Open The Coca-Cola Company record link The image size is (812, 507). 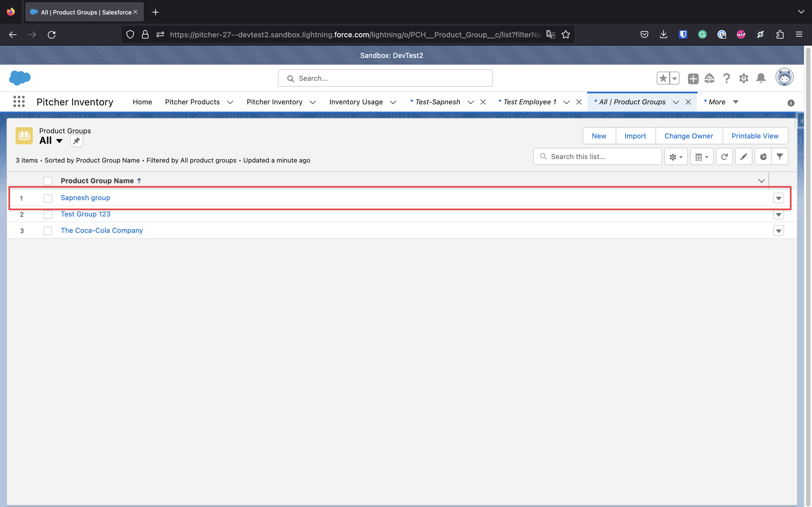(x=102, y=230)
